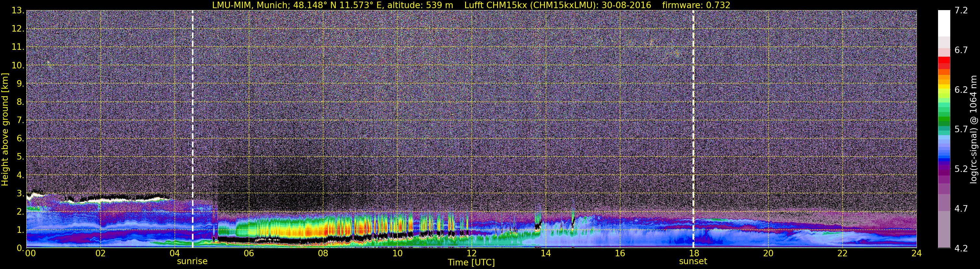Click the '22' time tick label

[842, 253]
